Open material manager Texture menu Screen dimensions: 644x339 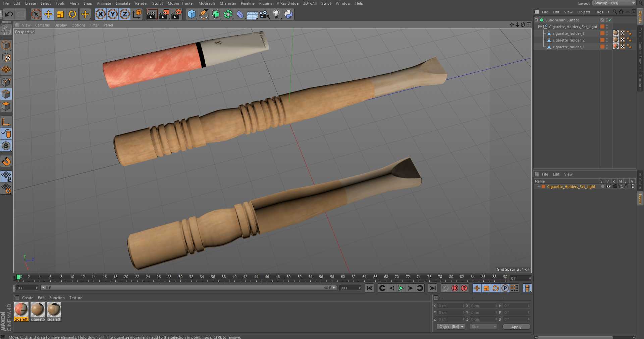click(75, 298)
